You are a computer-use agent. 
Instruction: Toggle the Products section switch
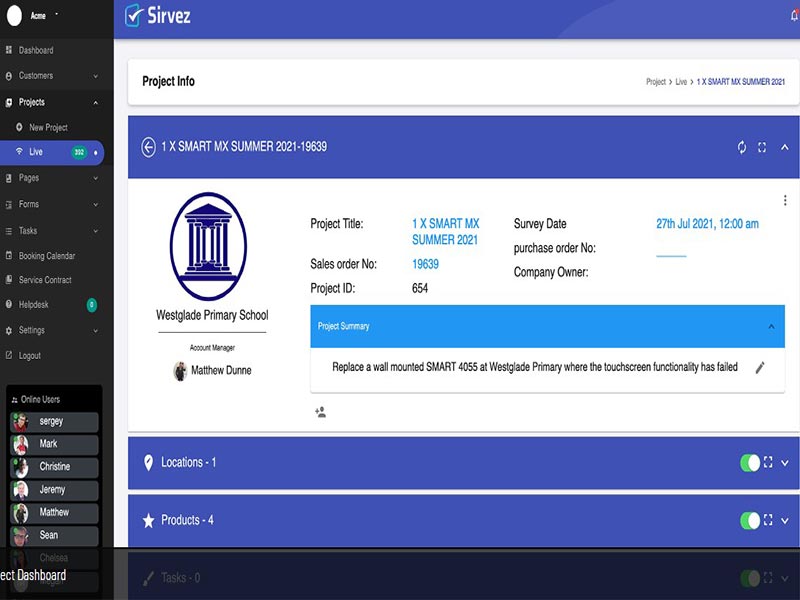(x=750, y=520)
